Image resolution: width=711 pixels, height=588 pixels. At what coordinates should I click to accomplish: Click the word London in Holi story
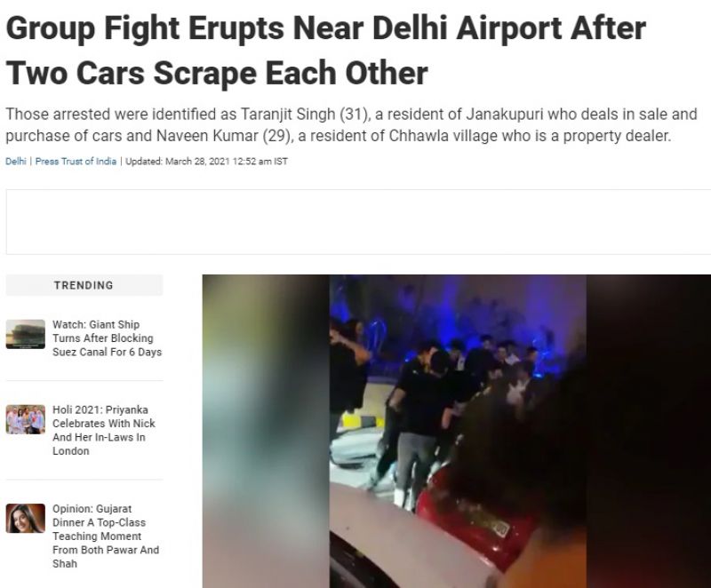click(71, 450)
